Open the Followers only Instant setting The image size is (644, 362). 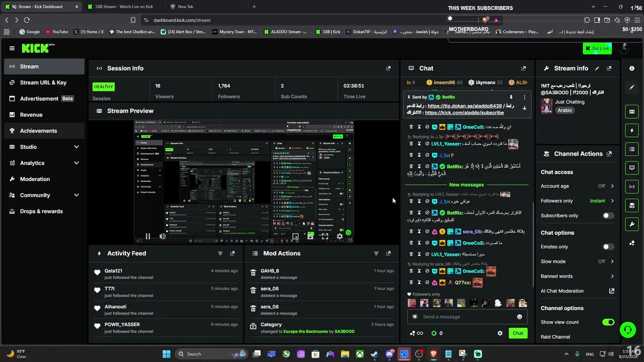[578, 201]
